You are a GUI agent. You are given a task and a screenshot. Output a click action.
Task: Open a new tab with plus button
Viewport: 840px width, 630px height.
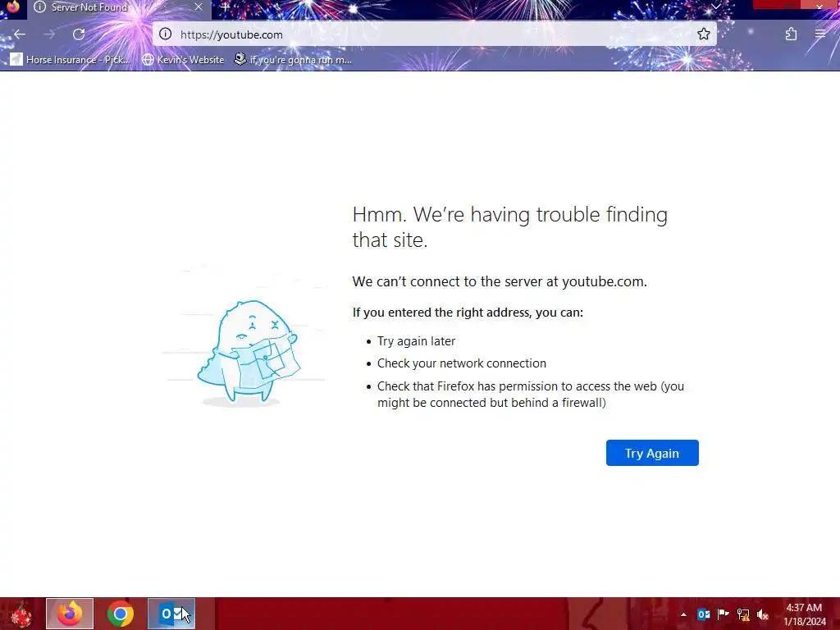[226, 7]
